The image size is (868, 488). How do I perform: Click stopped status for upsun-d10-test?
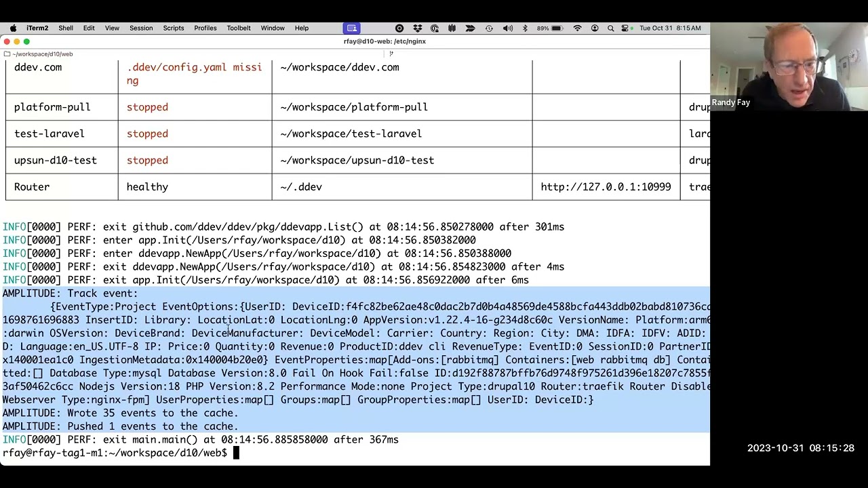coord(147,161)
